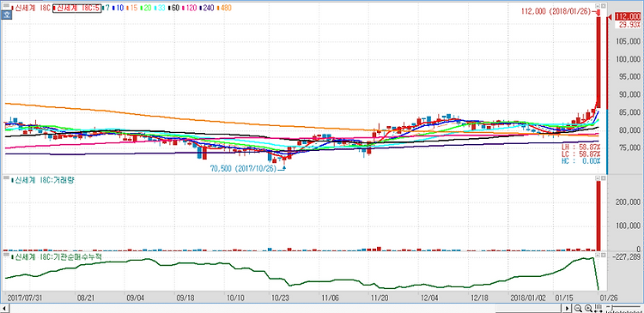The height and width of the screenshot is (313, 644).
Task: Click the 105,000 price axis label
Action: click(629, 41)
